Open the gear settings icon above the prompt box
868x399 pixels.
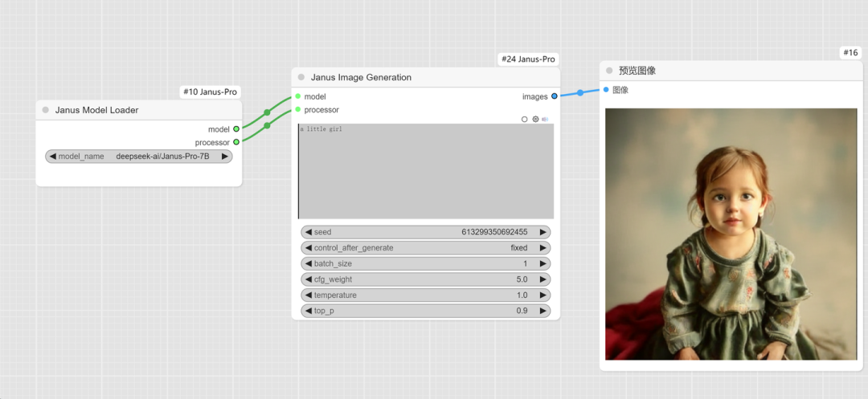pos(535,119)
